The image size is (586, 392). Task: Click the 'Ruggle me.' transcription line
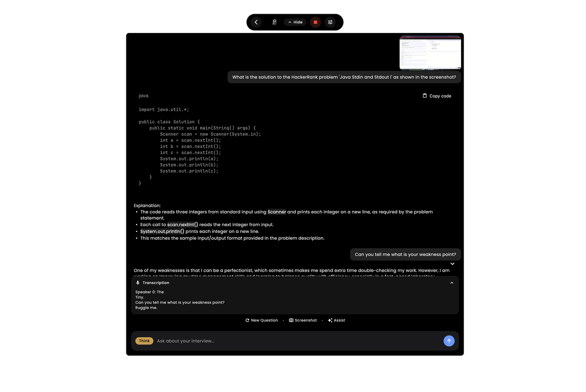click(146, 308)
